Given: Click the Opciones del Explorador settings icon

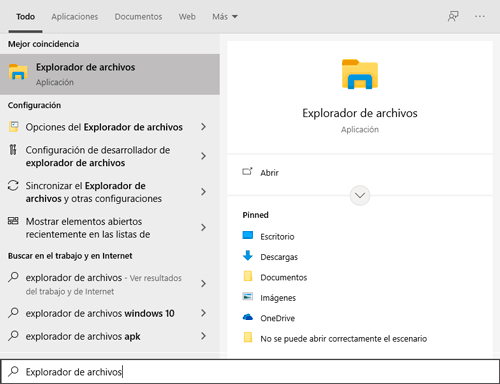Looking at the screenshot, I should pyautogui.click(x=14, y=127).
